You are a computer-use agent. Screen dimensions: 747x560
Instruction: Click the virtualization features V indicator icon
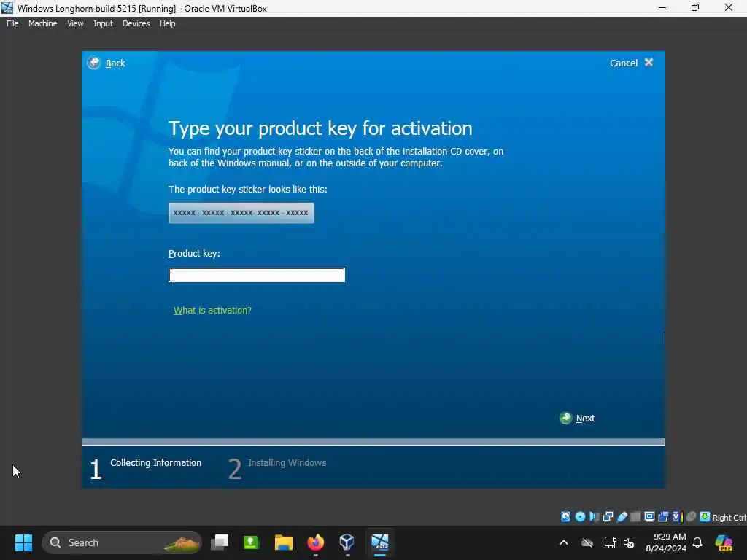pos(676,517)
